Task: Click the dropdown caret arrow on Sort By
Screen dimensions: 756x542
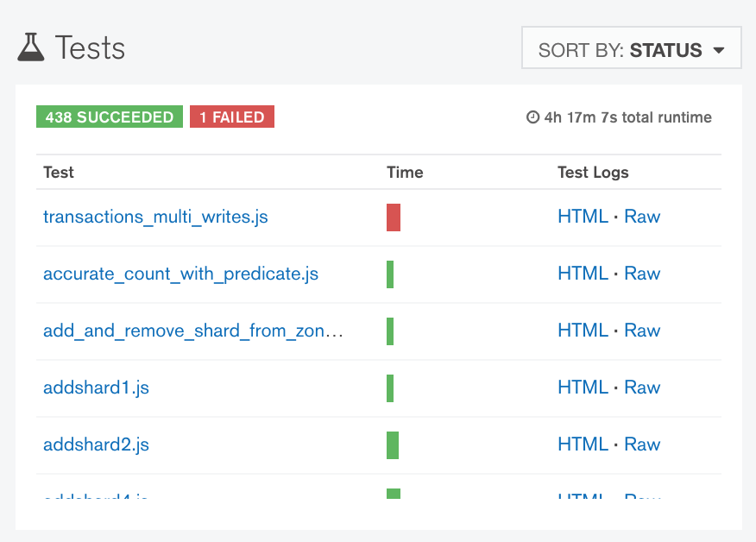Action: 719,51
